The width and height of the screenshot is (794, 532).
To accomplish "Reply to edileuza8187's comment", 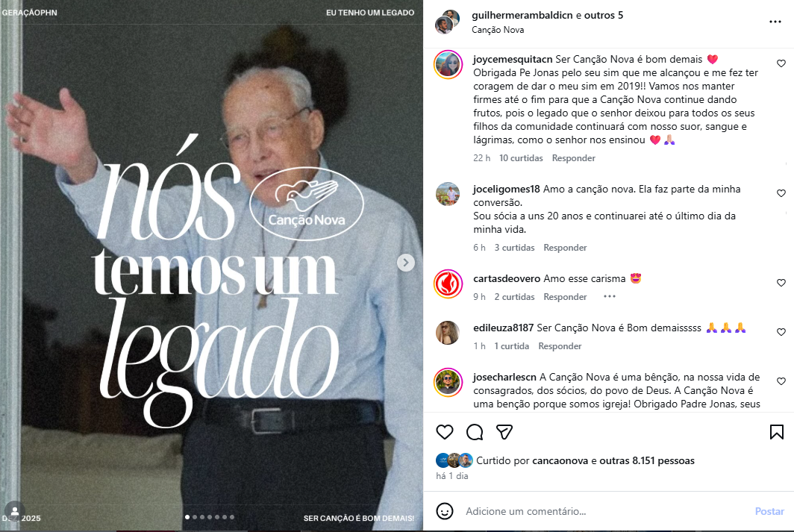I will click(560, 345).
